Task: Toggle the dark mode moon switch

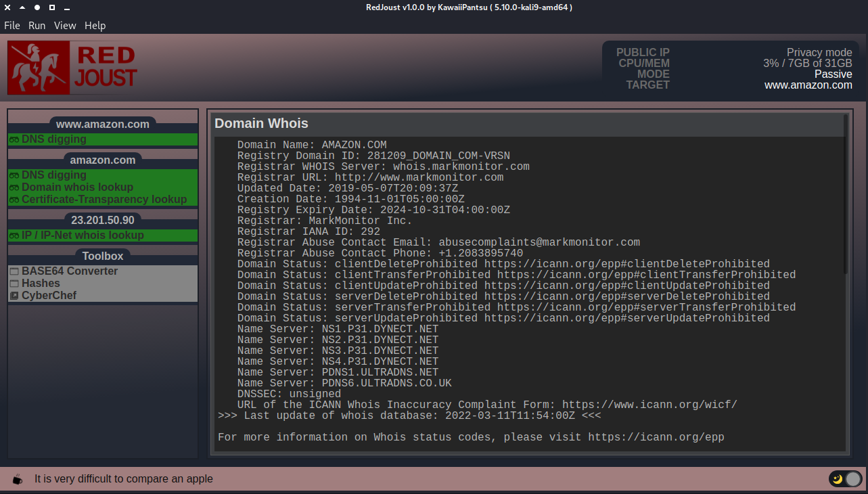Action: pos(846,479)
